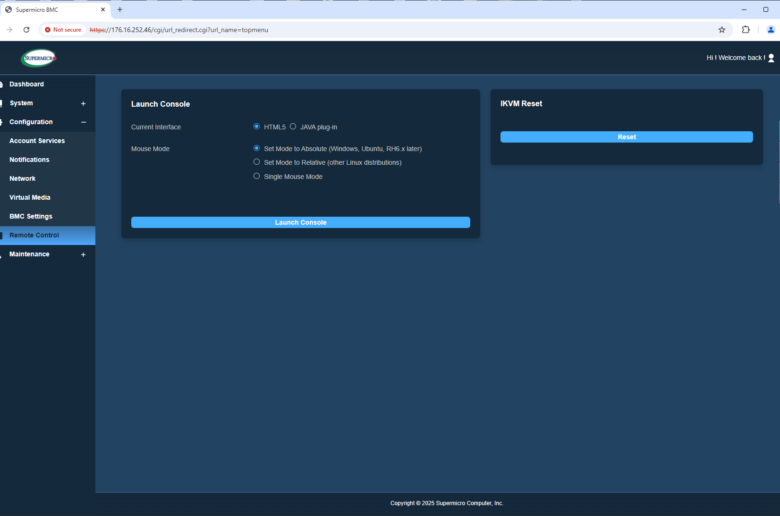Open the user profile icon
This screenshot has width=780, height=516.
click(x=771, y=58)
